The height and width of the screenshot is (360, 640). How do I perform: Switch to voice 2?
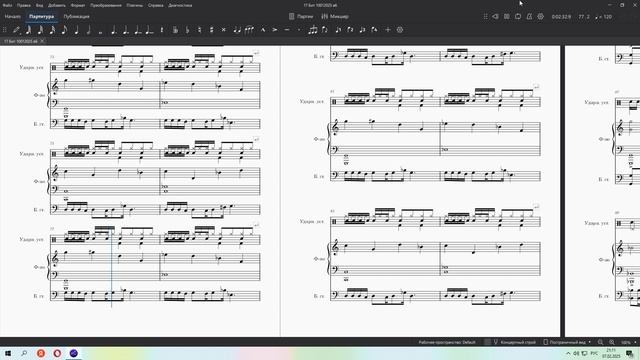point(350,30)
